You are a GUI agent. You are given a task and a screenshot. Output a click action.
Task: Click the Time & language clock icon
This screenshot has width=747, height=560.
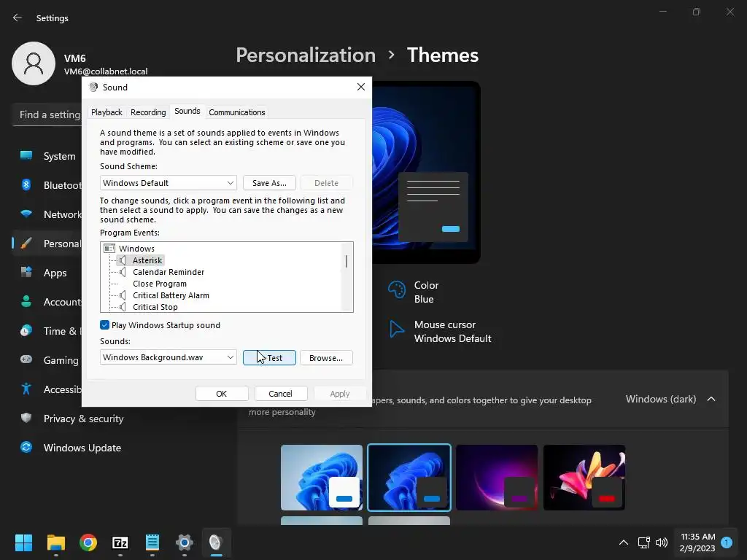tap(26, 330)
